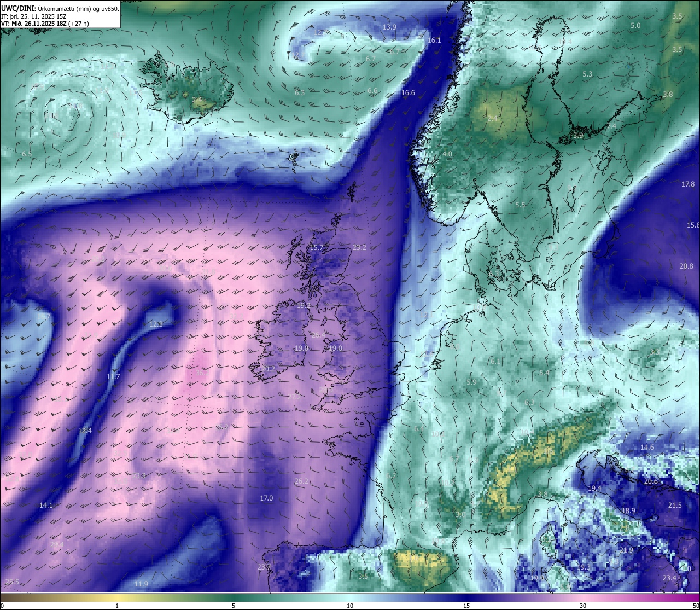Click the 4.0 value over southern Norway

tap(447, 154)
